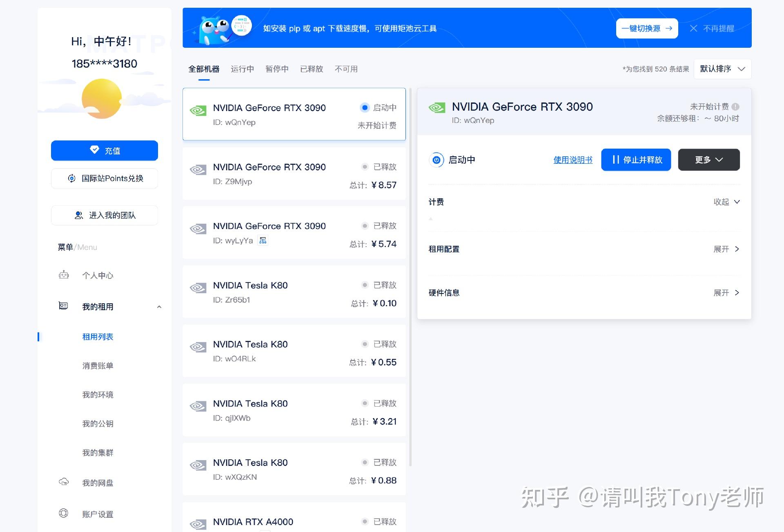
Task: Switch to the 全部机器 tab
Action: (x=204, y=69)
